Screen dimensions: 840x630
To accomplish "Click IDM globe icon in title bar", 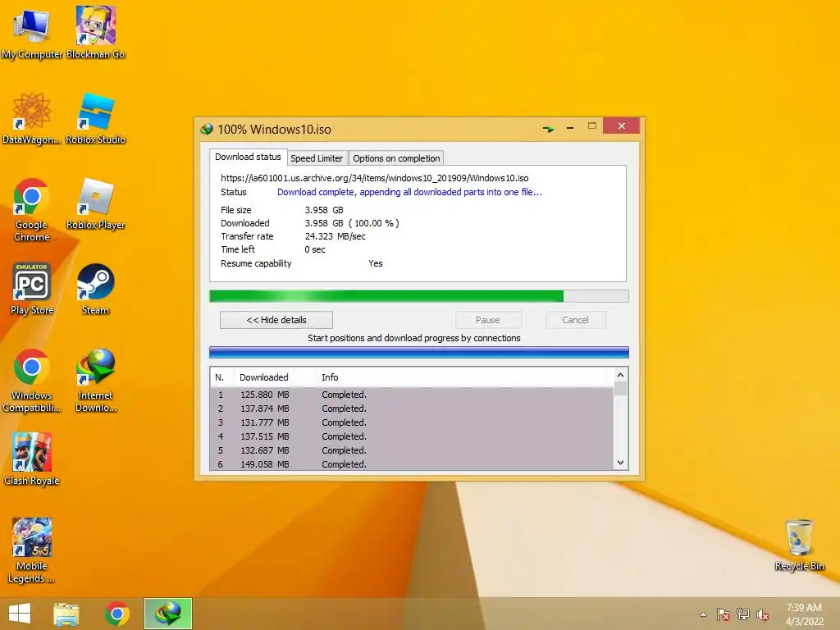I will point(206,129).
